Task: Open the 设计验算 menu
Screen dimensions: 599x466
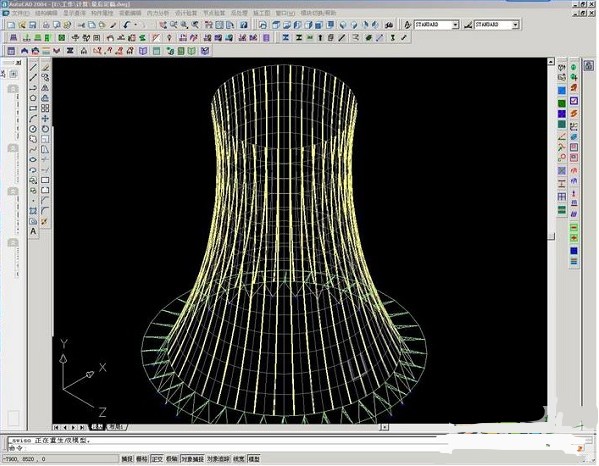Action: click(x=186, y=13)
